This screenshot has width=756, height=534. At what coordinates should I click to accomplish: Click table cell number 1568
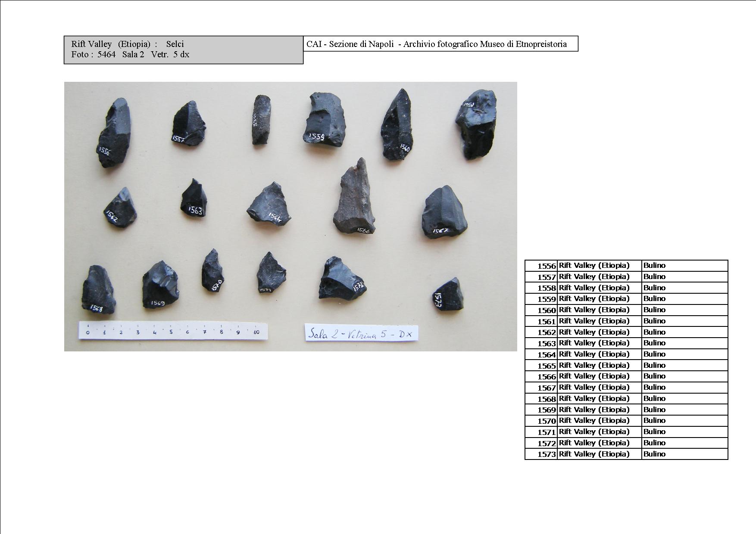tap(541, 399)
